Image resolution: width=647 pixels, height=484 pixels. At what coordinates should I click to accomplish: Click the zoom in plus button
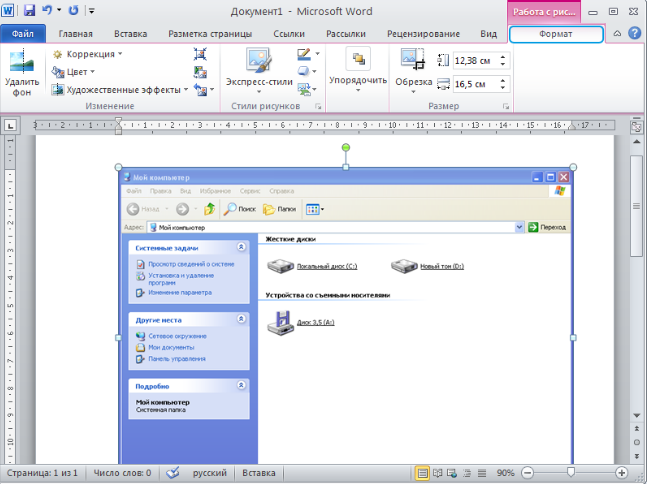tap(621, 473)
